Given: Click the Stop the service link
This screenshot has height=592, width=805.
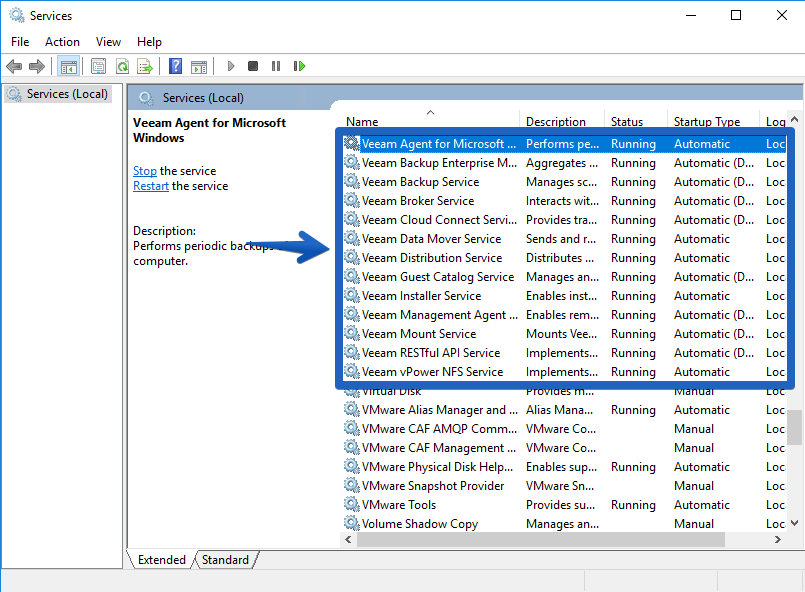Looking at the screenshot, I should (x=145, y=171).
